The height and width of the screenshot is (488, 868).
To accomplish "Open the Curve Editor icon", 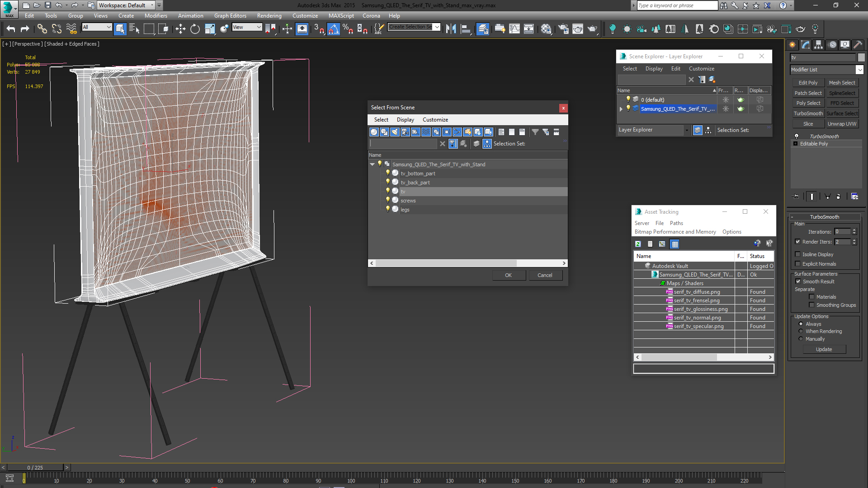I will click(x=514, y=29).
